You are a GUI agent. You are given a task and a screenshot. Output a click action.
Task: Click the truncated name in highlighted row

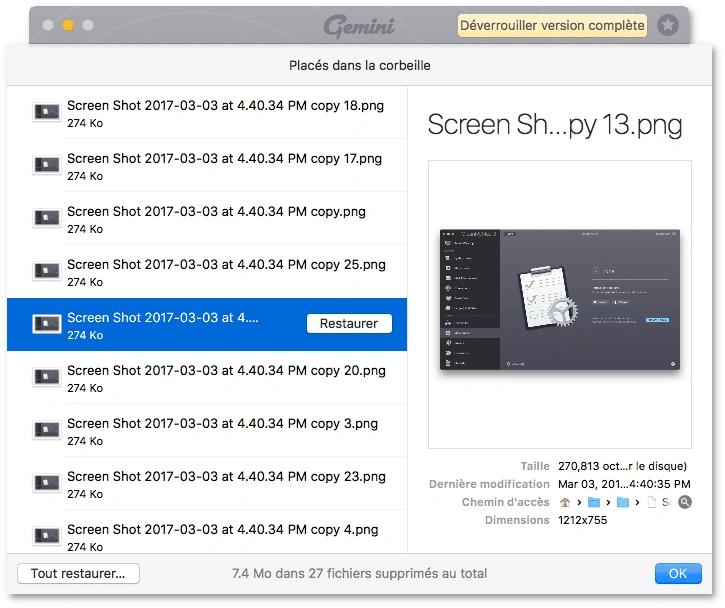163,318
